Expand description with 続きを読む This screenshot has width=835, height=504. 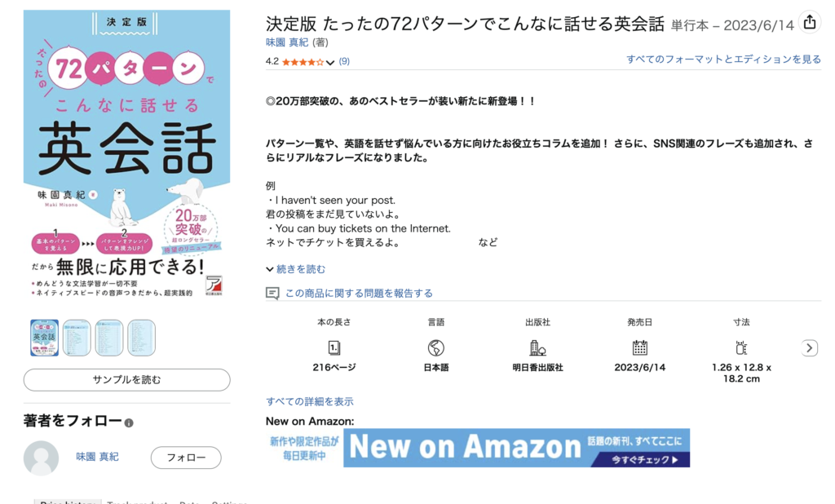click(x=296, y=269)
